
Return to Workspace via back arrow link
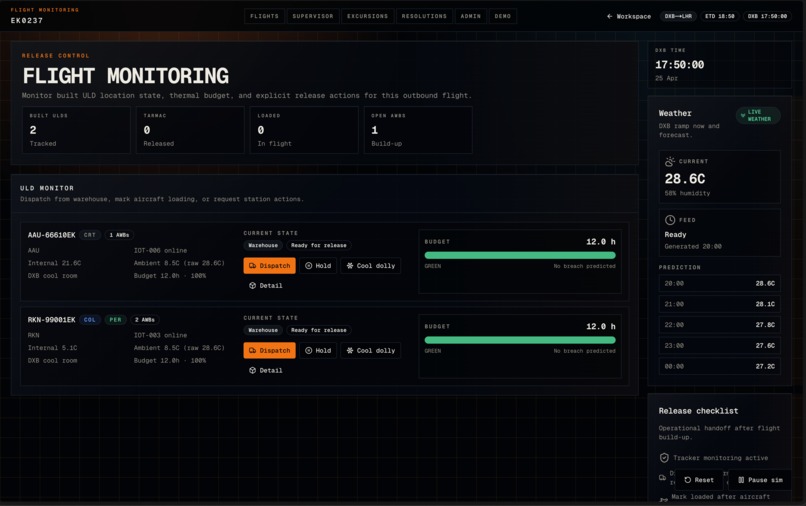pyautogui.click(x=629, y=16)
